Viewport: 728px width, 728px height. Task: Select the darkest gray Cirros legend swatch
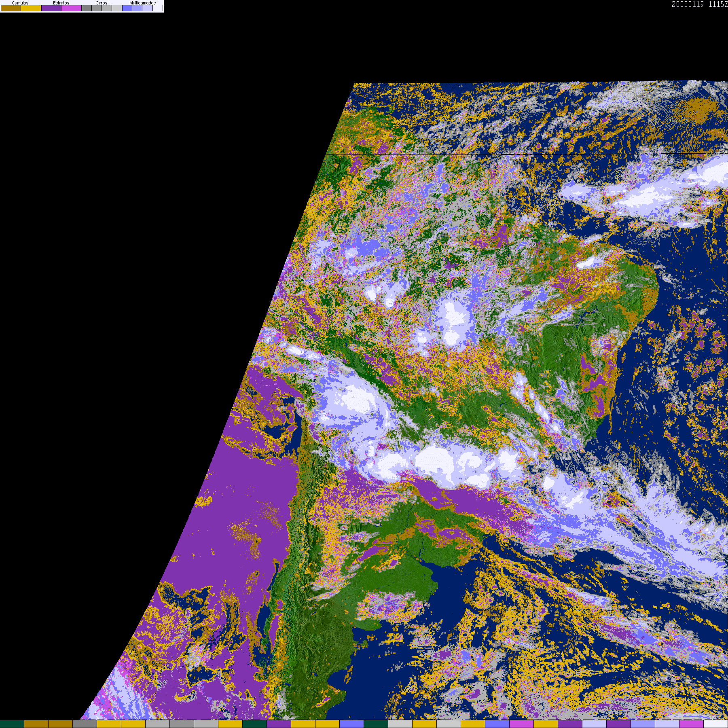(x=87, y=8)
